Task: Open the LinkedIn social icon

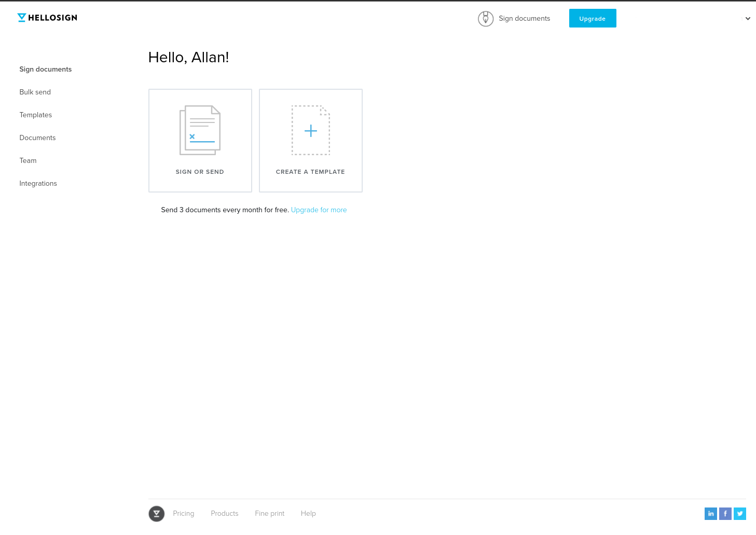Action: (711, 514)
